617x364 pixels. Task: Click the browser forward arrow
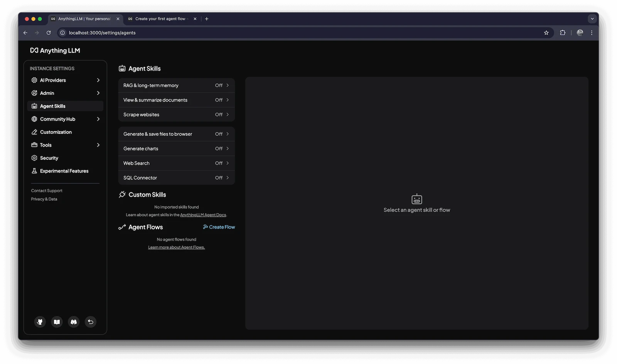coord(37,33)
